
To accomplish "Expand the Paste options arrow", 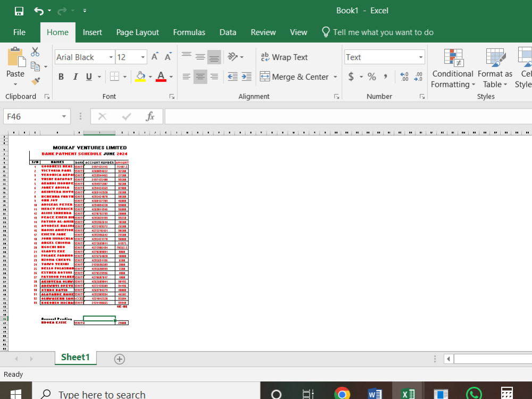I will coord(15,84).
